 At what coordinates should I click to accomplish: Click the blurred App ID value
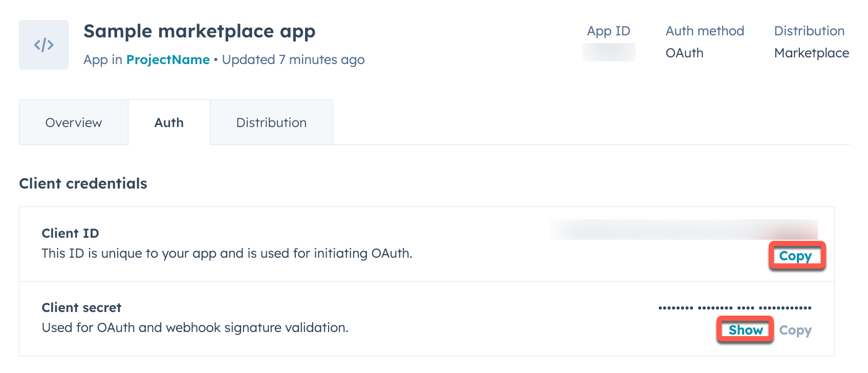[609, 52]
